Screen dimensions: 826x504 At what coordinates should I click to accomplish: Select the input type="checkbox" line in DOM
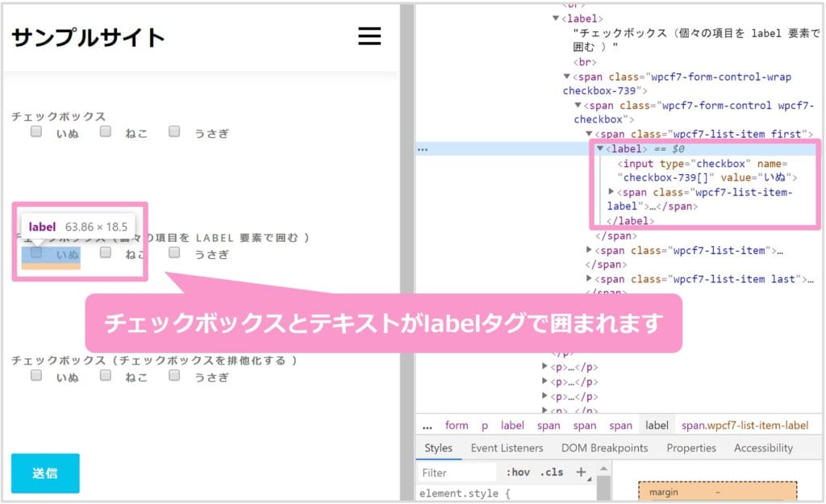point(707,171)
